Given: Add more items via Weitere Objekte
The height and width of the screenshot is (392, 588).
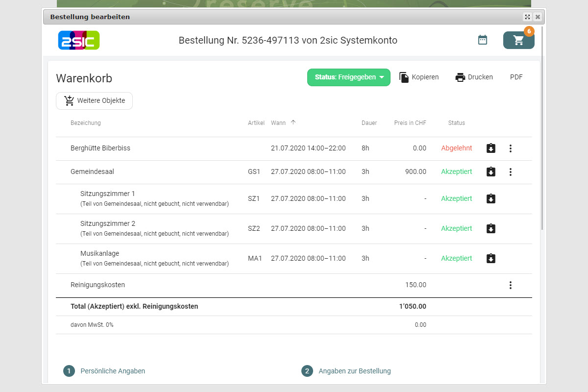Looking at the screenshot, I should tap(94, 100).
